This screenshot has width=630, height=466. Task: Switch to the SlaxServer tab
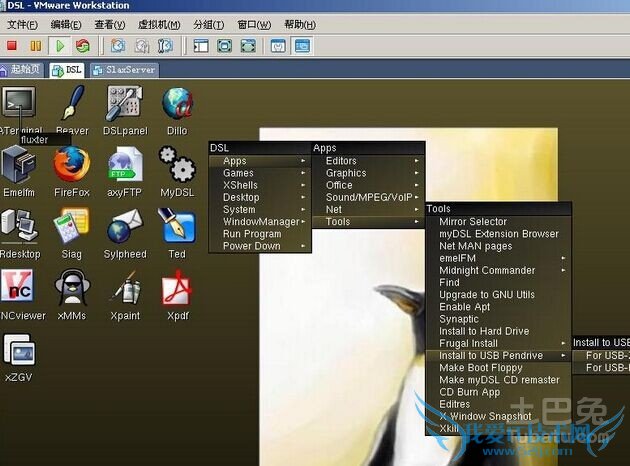coord(123,70)
